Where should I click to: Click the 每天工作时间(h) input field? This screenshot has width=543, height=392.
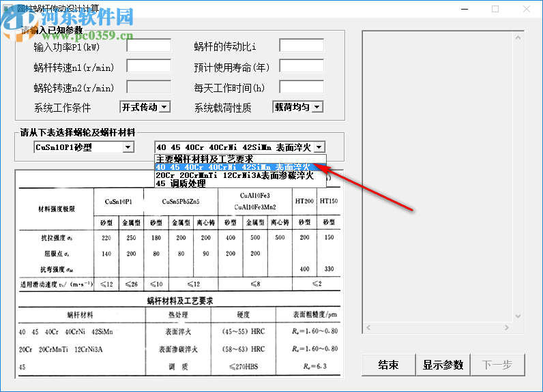pos(302,87)
